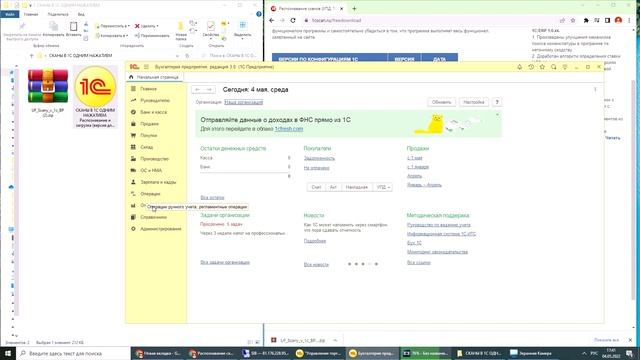Image resolution: width=640 pixels, height=360 pixels.
Task: Click the Windows taskbar search field
Action: [x=74, y=353]
